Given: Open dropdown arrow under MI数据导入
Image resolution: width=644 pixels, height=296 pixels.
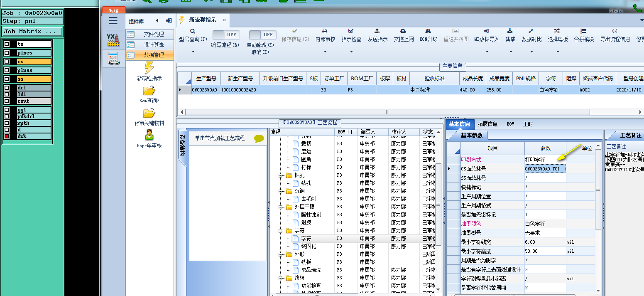Looking at the screenshot, I should [x=487, y=52].
